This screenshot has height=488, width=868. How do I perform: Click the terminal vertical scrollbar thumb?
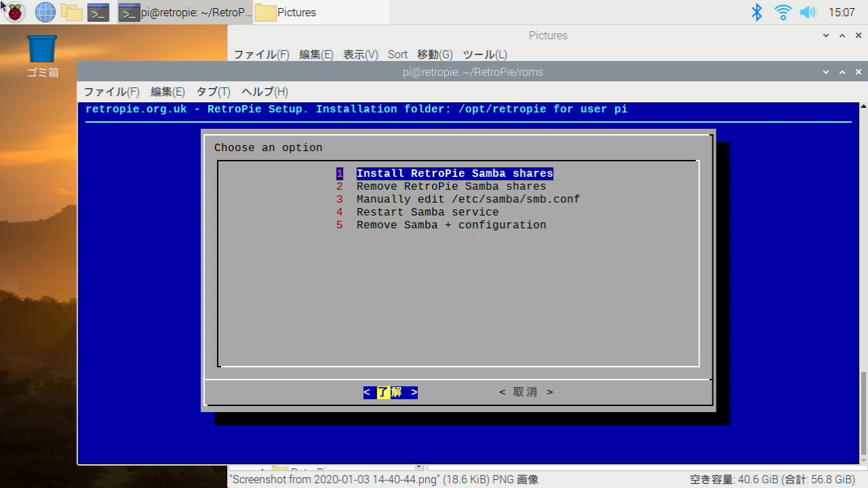863,413
